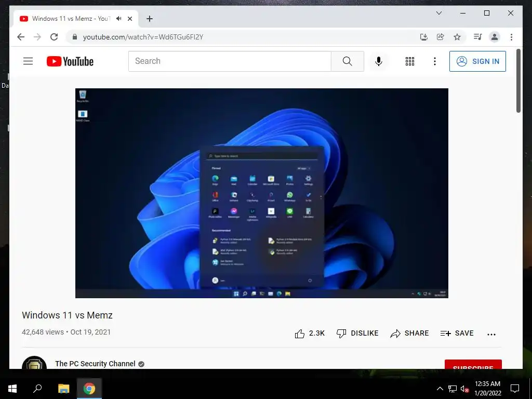Image resolution: width=532 pixels, height=399 pixels.
Task: Reload the YouTube page
Action: click(54, 37)
